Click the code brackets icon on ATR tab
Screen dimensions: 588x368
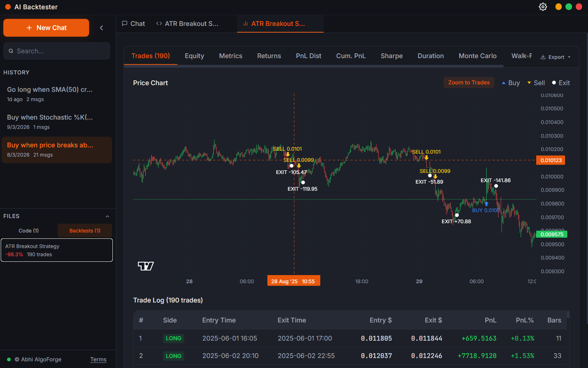tap(159, 24)
